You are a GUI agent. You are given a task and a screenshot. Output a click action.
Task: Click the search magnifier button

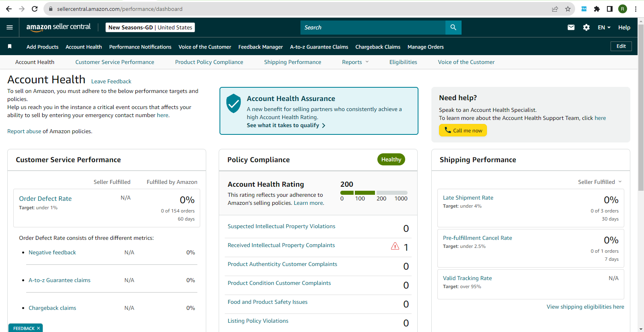click(453, 27)
